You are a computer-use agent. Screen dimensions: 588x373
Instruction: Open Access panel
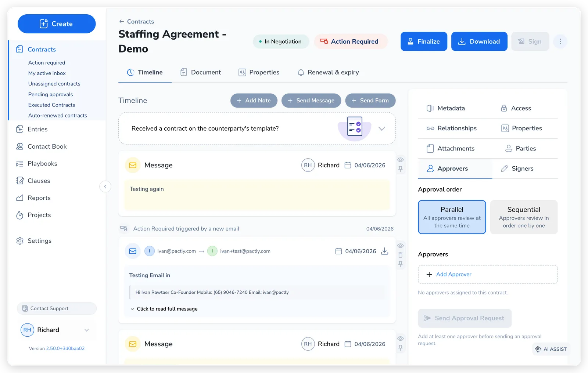click(516, 108)
